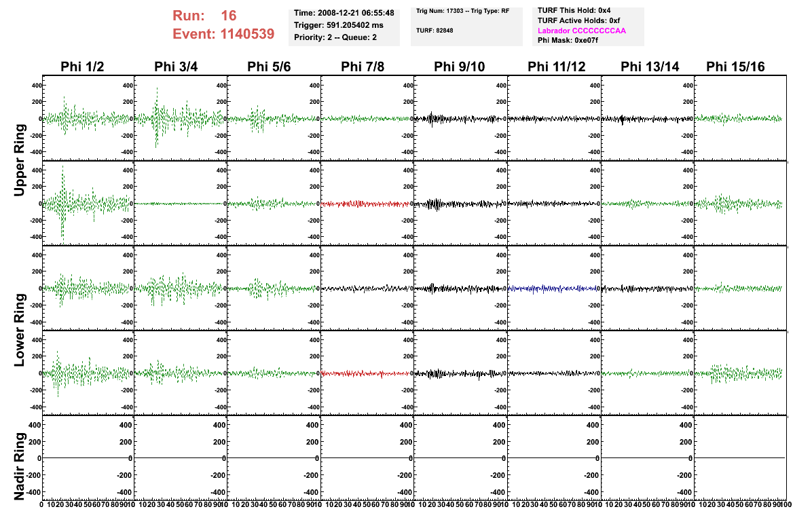Select the "Phi 1/2" column heading
This screenshot has width=812, height=524.
coord(82,67)
